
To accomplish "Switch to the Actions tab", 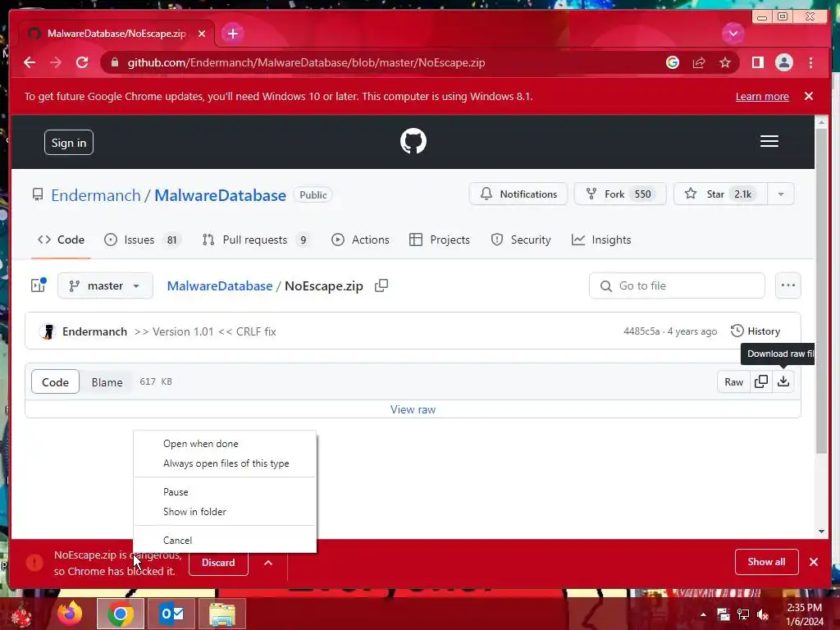I will (360, 240).
